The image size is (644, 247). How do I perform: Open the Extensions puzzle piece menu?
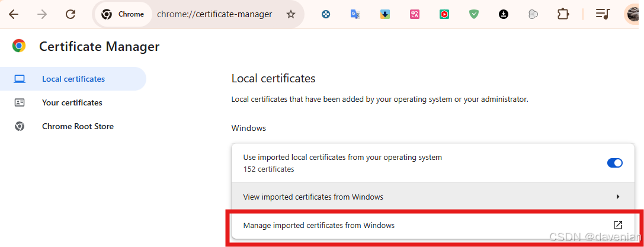563,15
